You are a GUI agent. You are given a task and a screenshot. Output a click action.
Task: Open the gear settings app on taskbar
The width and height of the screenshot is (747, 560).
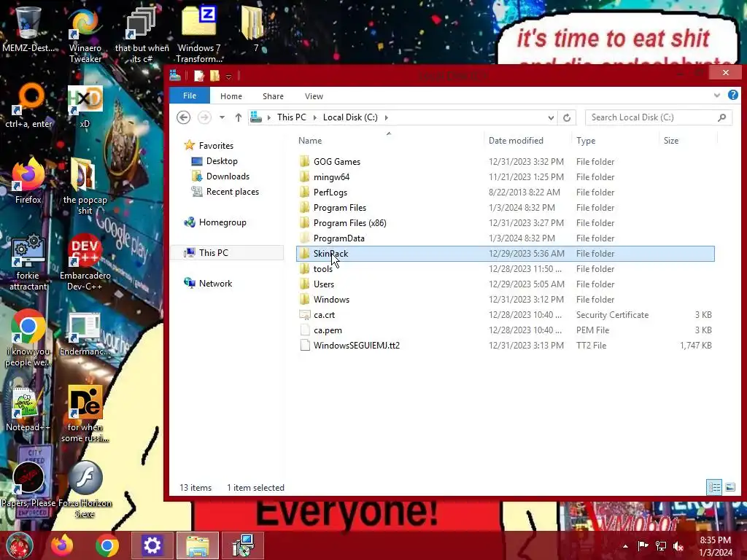[x=152, y=545]
